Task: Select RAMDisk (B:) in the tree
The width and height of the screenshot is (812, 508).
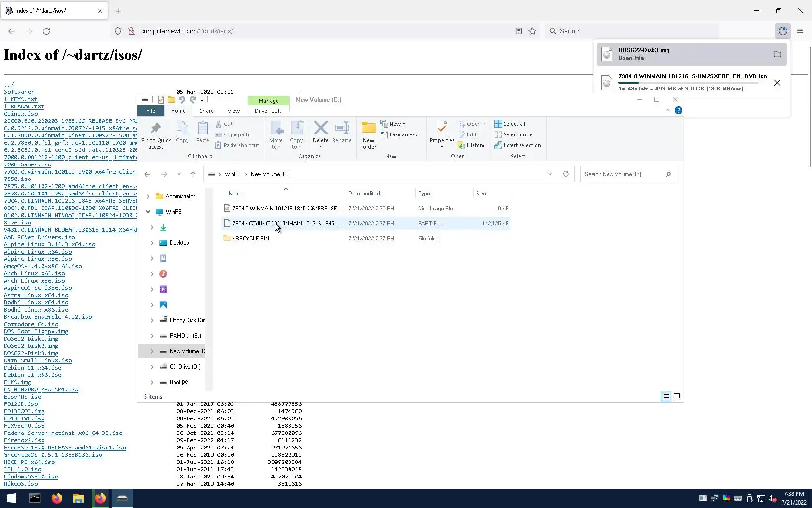Action: [185, 336]
